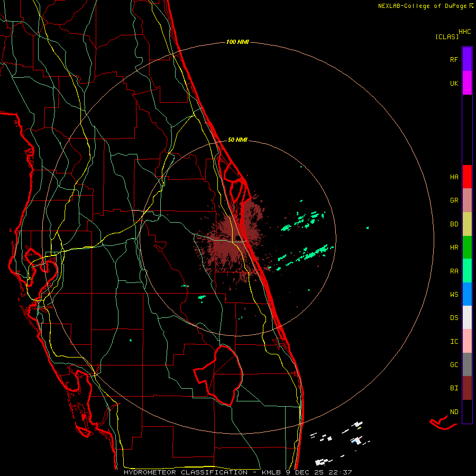Click the DS legend label

coord(454,318)
